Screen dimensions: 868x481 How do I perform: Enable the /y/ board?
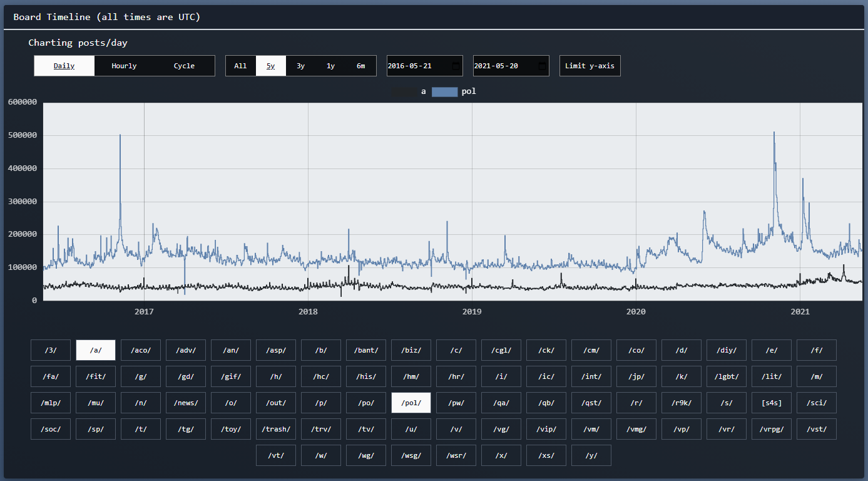pyautogui.click(x=591, y=455)
